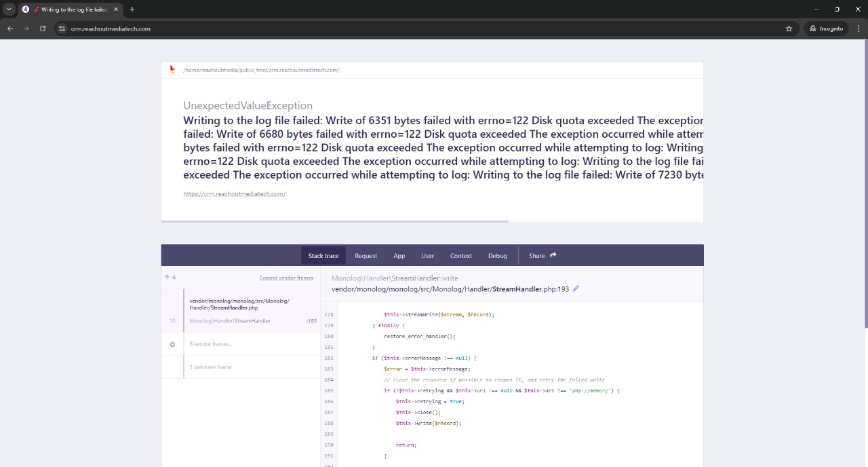Click the Ignition logo icon beside the path

click(172, 70)
